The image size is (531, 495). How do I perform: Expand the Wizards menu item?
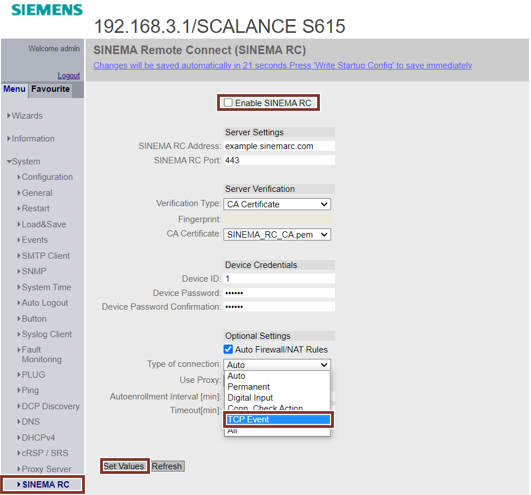[25, 116]
